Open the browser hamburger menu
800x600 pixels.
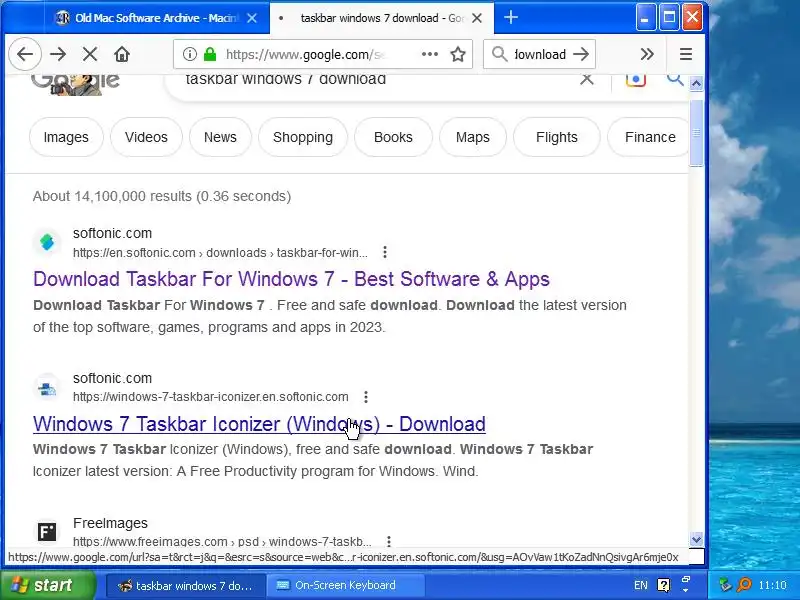point(686,54)
